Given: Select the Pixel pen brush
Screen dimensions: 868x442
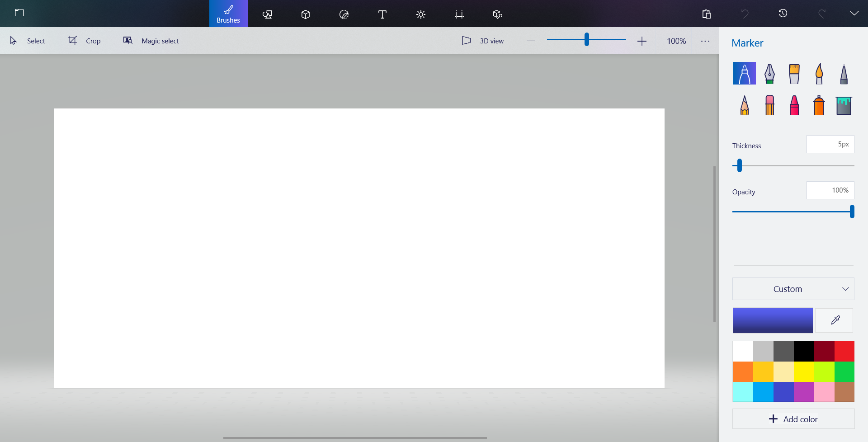Looking at the screenshot, I should point(844,74).
